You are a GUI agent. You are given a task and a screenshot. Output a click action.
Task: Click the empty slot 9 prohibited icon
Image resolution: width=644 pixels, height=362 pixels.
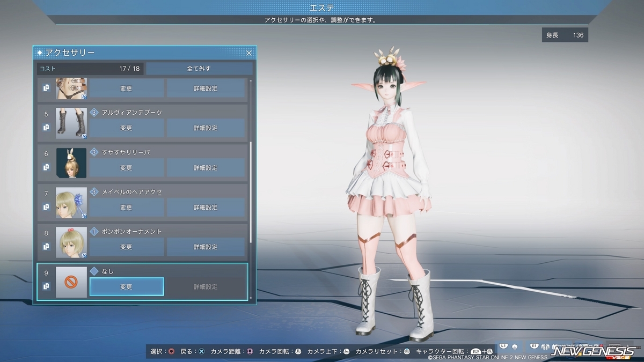point(71,282)
